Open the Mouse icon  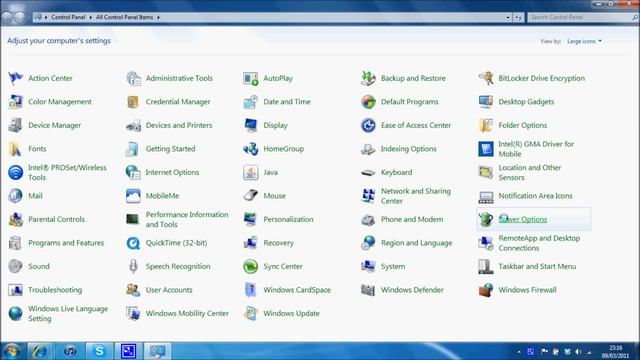251,196
